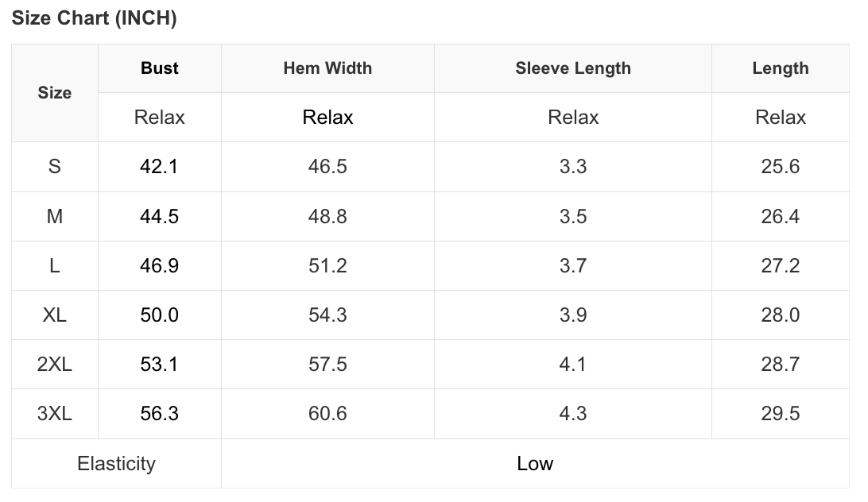
Task: Click the Size Chart (INCH) heading
Action: pos(94,17)
